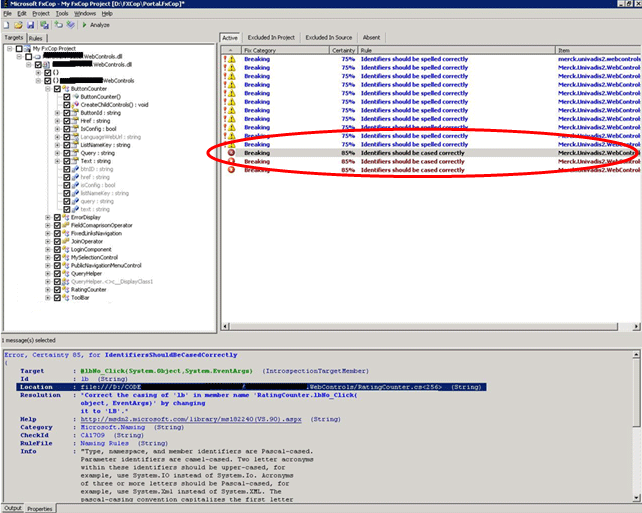Click scroll-down arrow in properties pane
The width and height of the screenshot is (642, 513).
[637, 498]
